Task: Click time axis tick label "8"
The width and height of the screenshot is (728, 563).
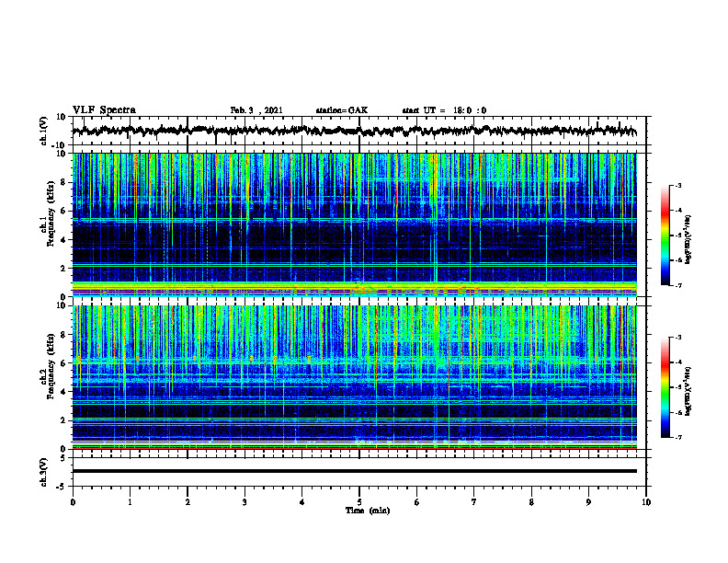Action: click(531, 502)
